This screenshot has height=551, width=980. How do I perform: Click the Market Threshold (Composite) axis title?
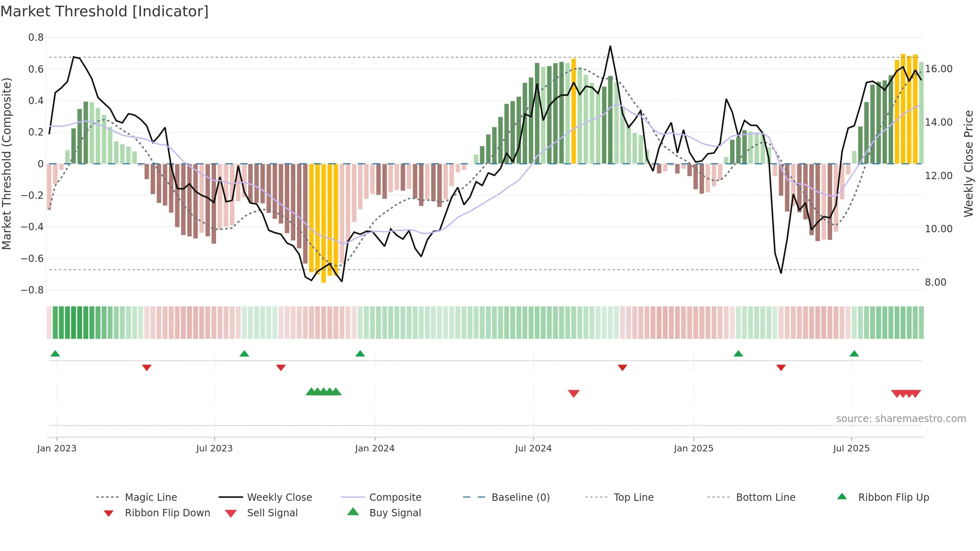coord(7,164)
